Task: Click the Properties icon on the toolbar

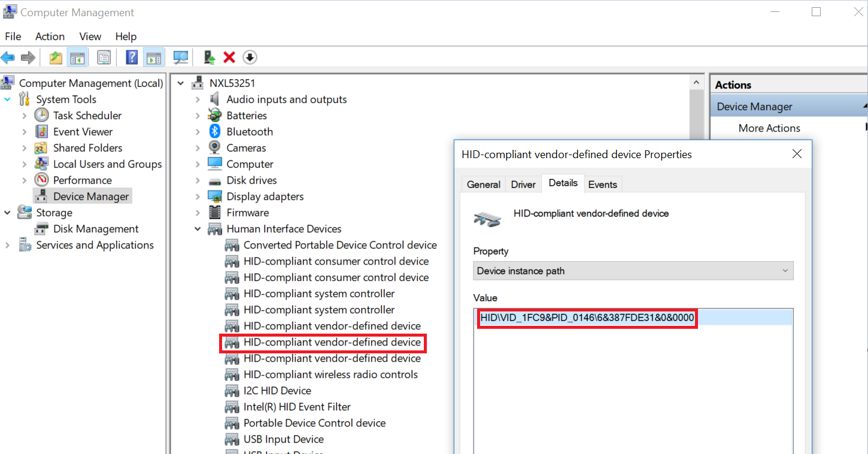Action: pyautogui.click(x=104, y=57)
